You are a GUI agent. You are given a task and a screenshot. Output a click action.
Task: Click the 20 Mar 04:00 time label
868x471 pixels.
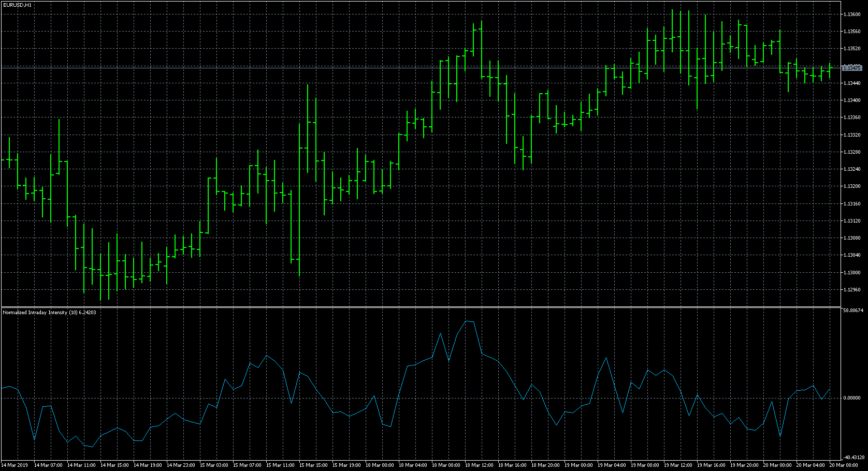tap(811, 465)
